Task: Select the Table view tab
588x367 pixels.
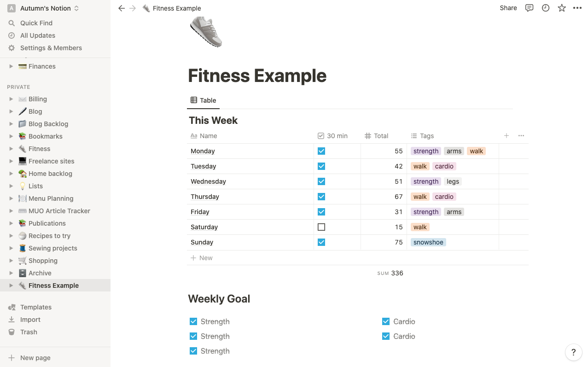Action: click(203, 100)
